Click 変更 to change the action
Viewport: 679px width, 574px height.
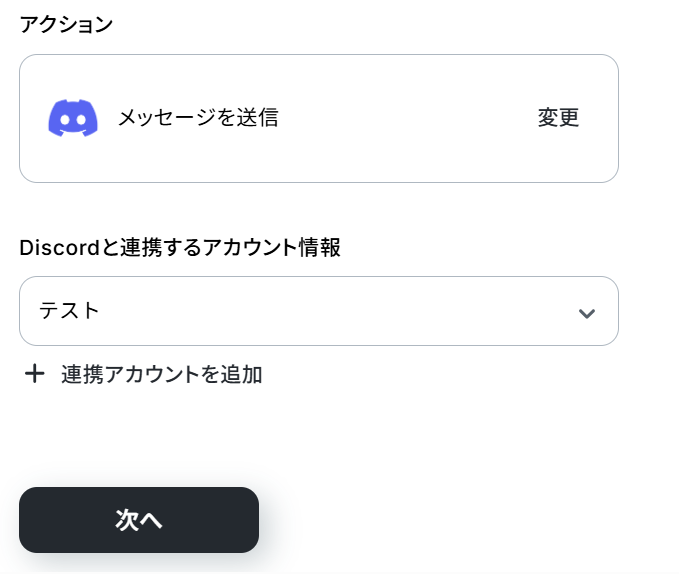point(558,118)
